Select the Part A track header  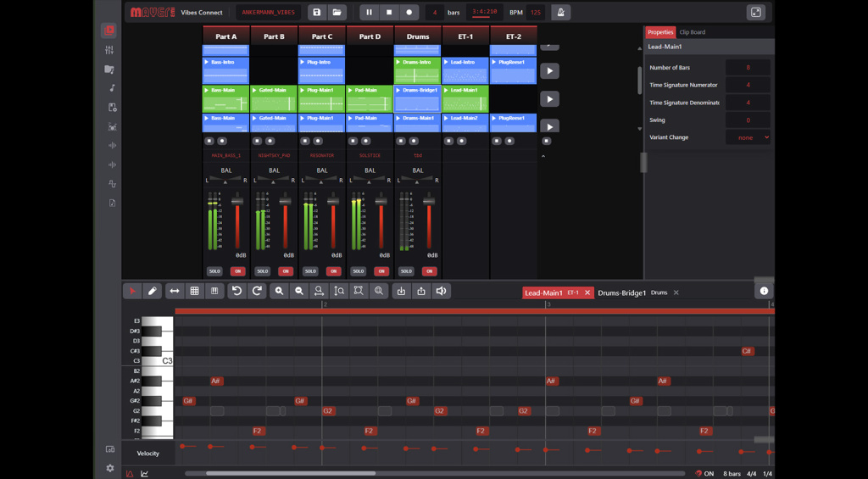[x=225, y=36]
